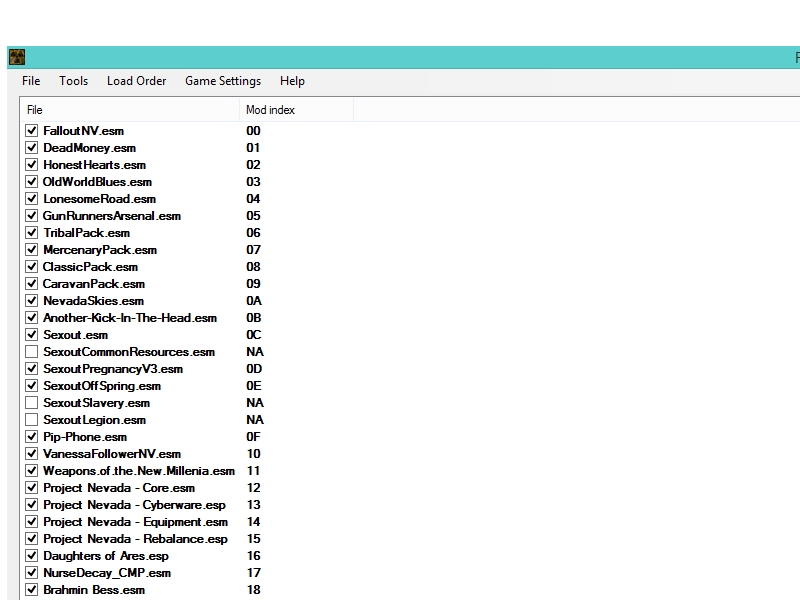The height and width of the screenshot is (600, 800).
Task: Select the FalloutNV.esm file name
Action: coord(84,131)
